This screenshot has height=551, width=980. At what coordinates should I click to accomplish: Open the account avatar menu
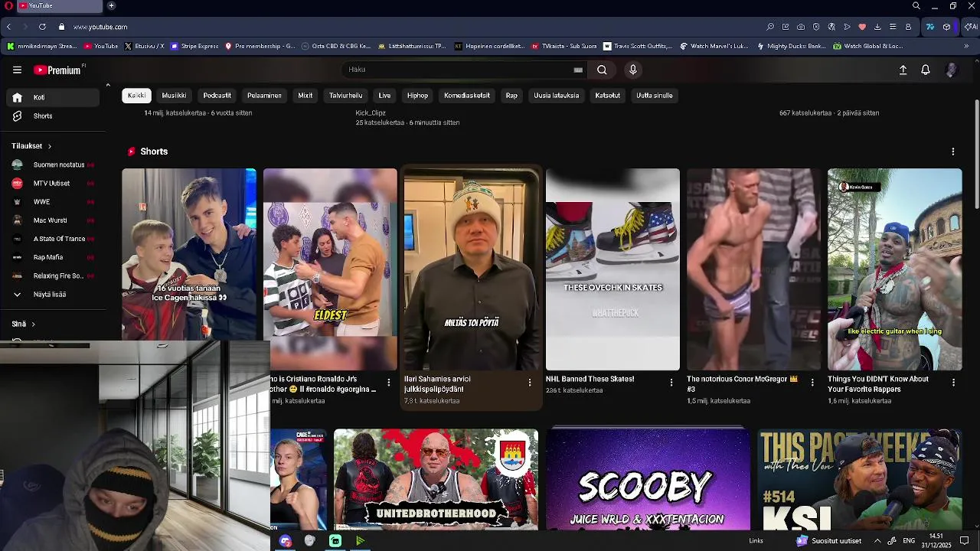click(x=951, y=70)
